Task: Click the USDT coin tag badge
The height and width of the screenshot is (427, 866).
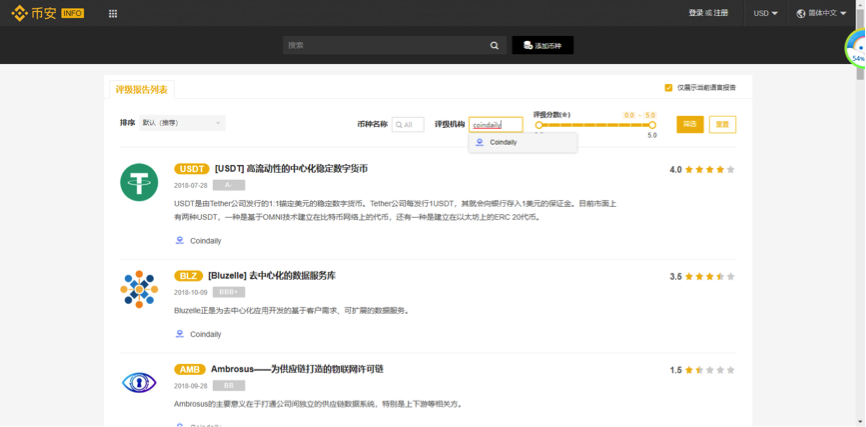Action: [x=192, y=169]
